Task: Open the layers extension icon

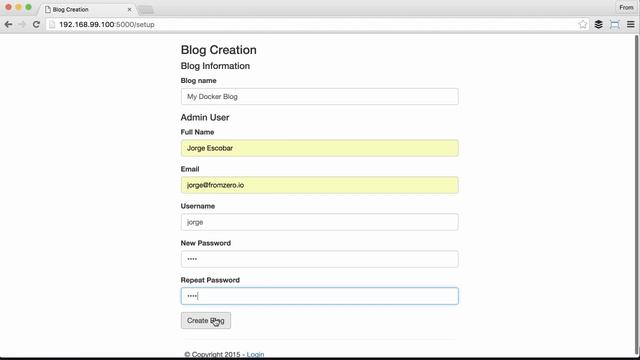Action: click(x=598, y=24)
